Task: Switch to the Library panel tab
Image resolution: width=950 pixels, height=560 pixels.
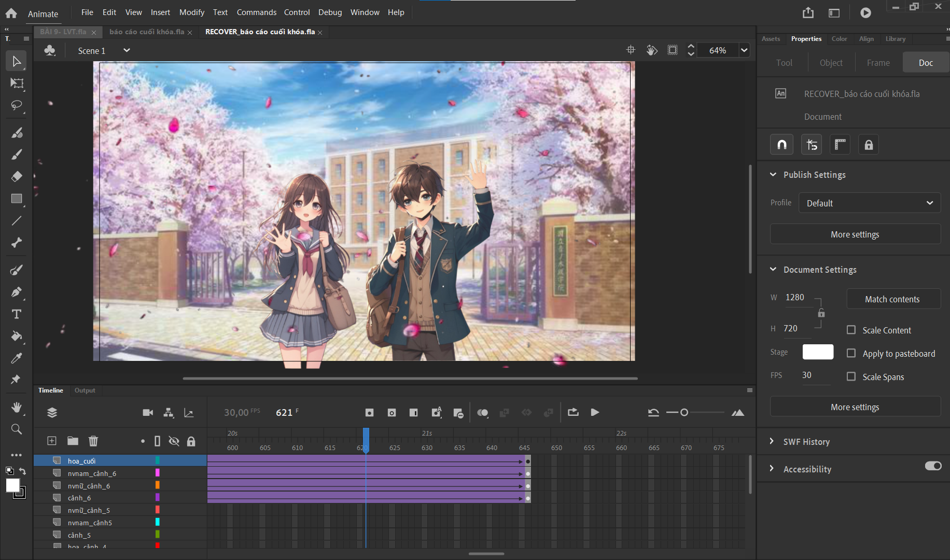Action: (896, 39)
